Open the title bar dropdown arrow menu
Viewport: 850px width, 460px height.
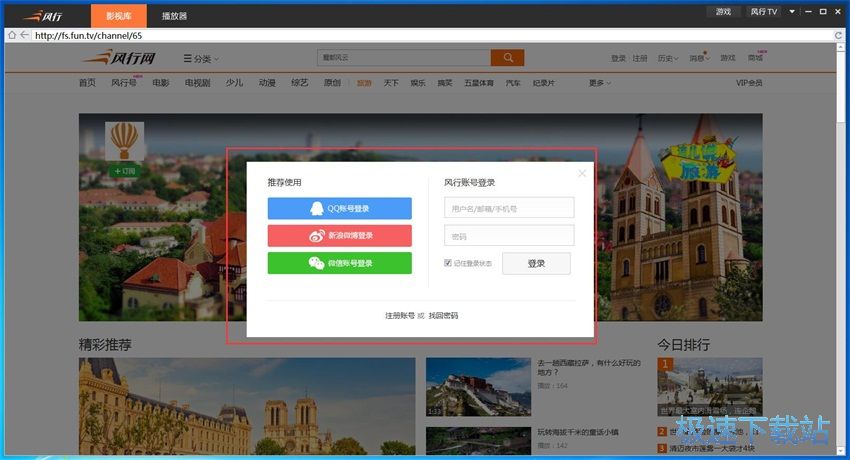(792, 11)
